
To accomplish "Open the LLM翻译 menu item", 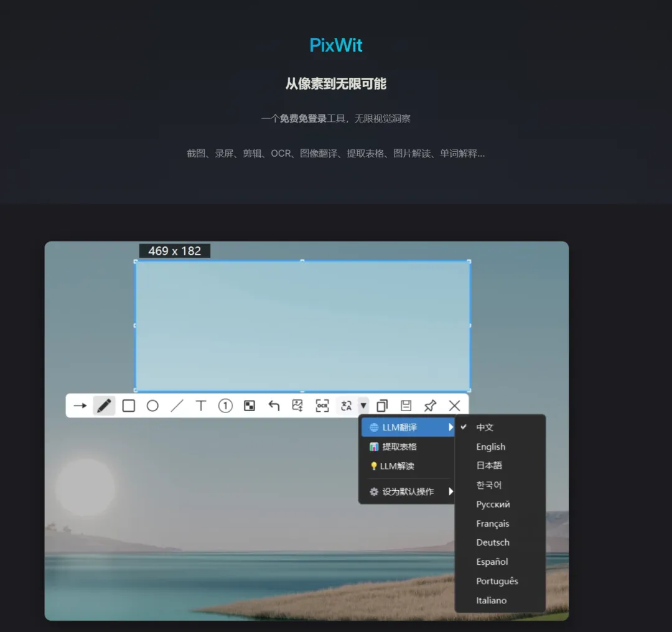I will [x=408, y=427].
